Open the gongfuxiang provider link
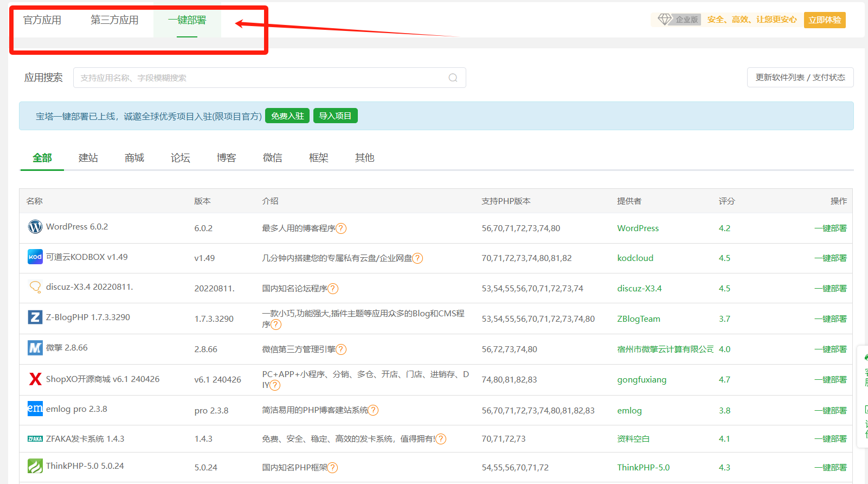The image size is (868, 484). (x=642, y=380)
